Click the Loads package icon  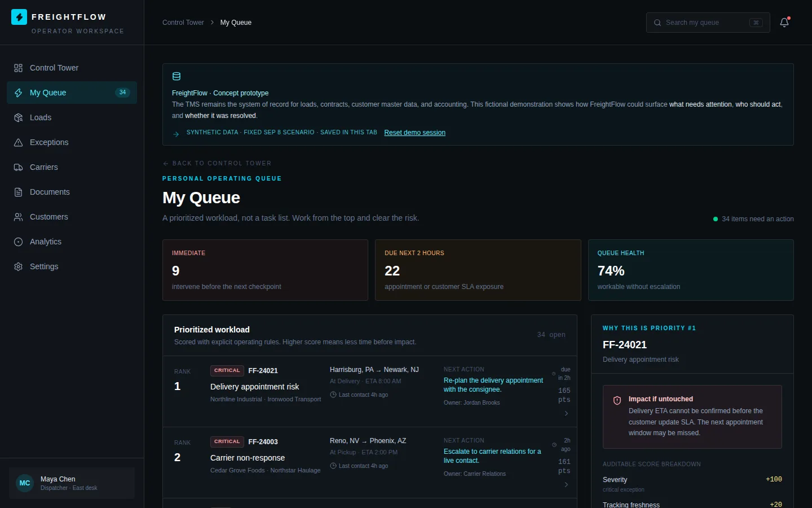(x=18, y=117)
